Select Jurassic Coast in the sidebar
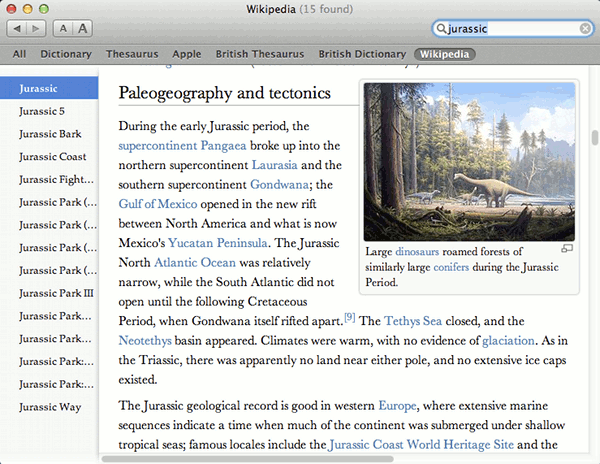 click(x=52, y=156)
